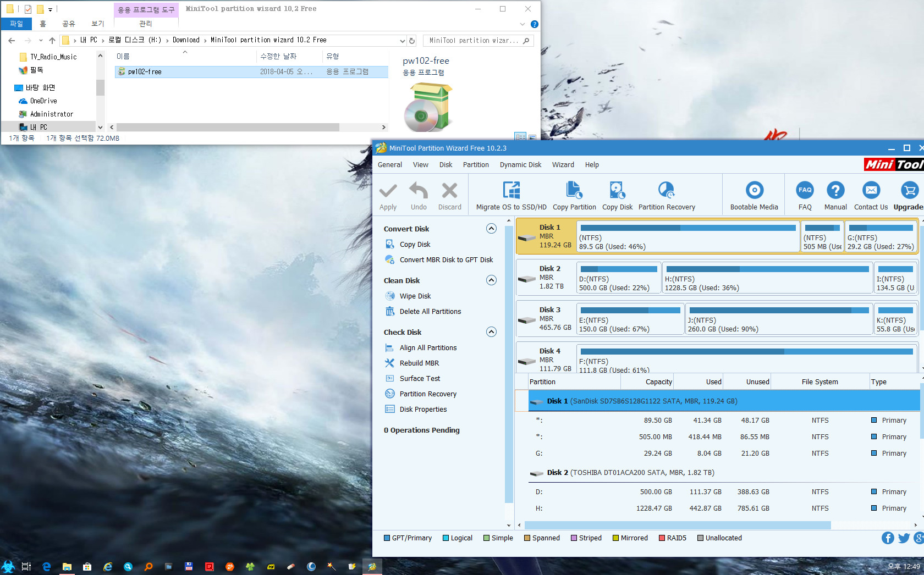Open the FAQ icon
This screenshot has width=924, height=575.
point(805,190)
